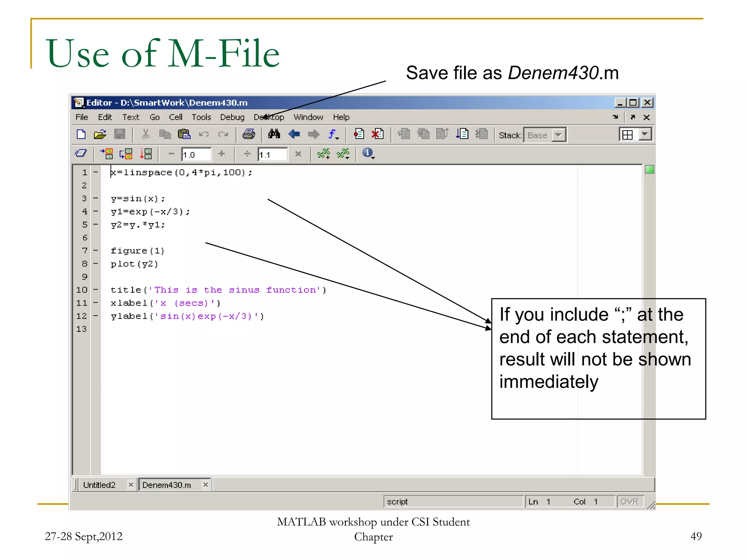Close the Denem430.m tab
This screenshot has width=747, height=560.
click(x=205, y=484)
